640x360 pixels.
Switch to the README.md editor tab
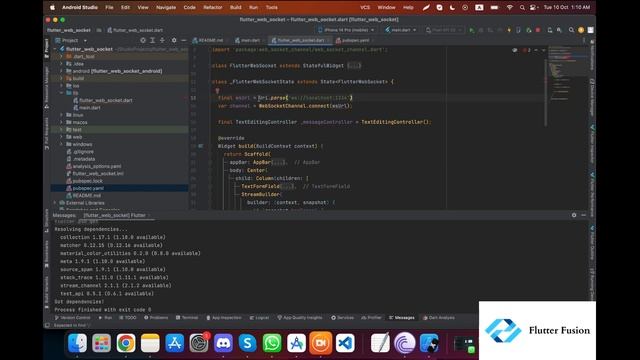(208, 40)
